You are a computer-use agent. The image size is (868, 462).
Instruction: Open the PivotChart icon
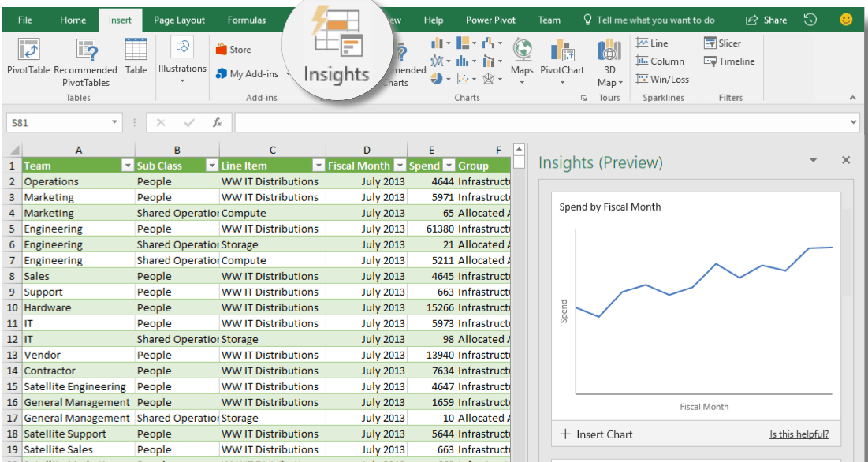pyautogui.click(x=562, y=50)
